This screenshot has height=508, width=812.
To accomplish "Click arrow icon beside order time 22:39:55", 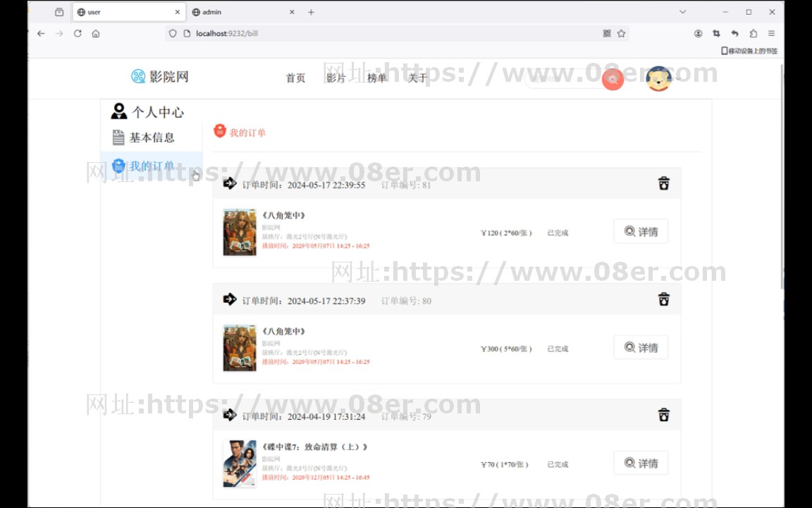I will [229, 183].
